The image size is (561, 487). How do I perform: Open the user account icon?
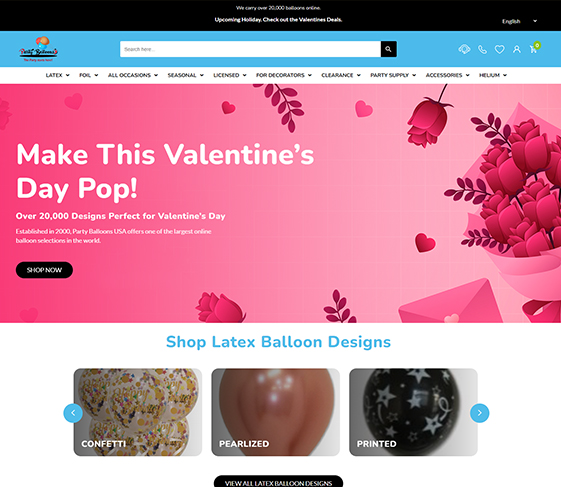pyautogui.click(x=517, y=49)
